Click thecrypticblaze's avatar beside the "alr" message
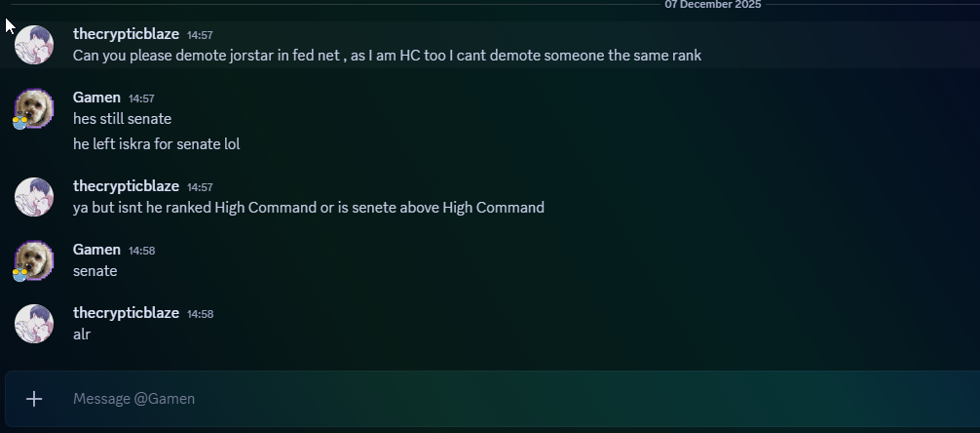This screenshot has width=980, height=433. pos(34,324)
